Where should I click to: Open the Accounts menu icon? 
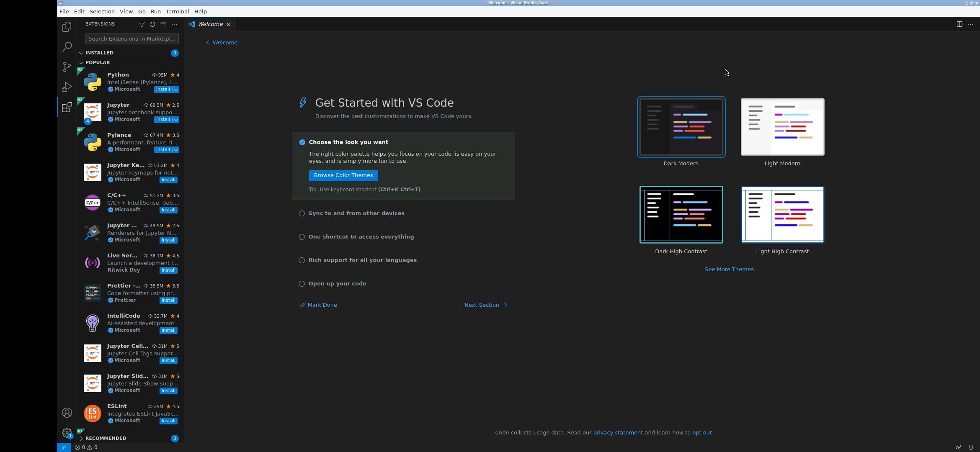(67, 413)
